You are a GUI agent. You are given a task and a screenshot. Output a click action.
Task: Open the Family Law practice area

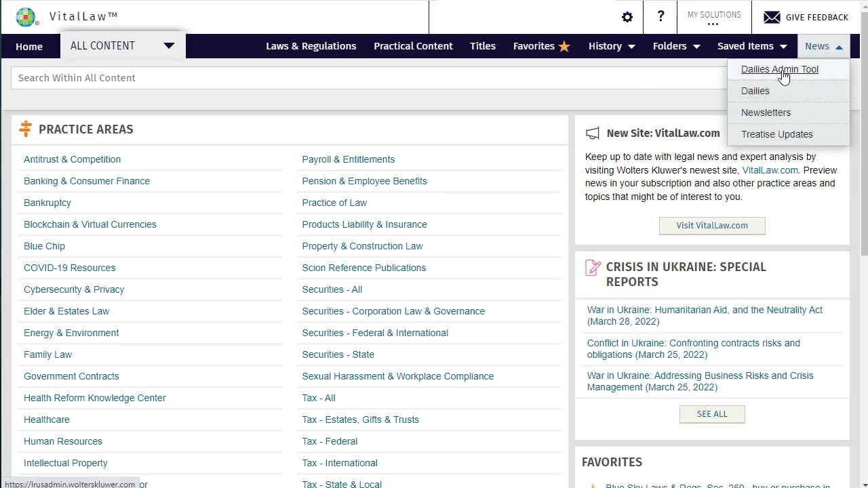pos(47,354)
